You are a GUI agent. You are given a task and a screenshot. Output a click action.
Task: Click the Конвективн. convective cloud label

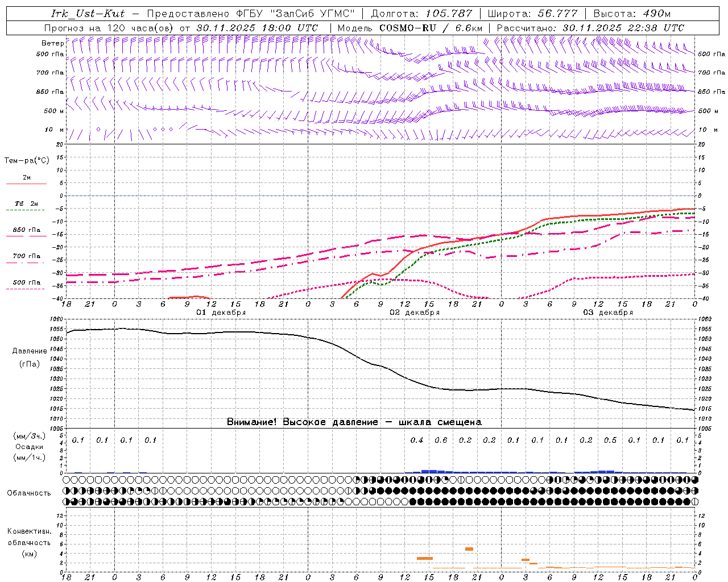click(x=29, y=531)
